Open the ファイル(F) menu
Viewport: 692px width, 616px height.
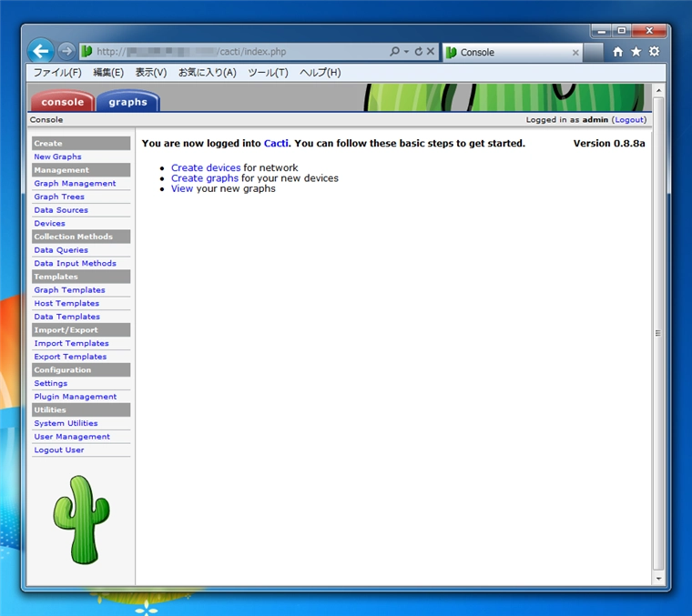[x=57, y=72]
